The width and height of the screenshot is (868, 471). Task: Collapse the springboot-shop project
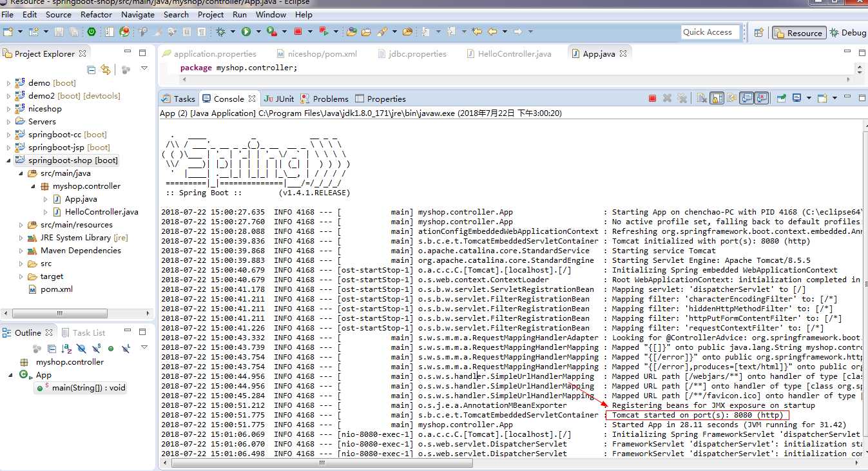click(8, 160)
